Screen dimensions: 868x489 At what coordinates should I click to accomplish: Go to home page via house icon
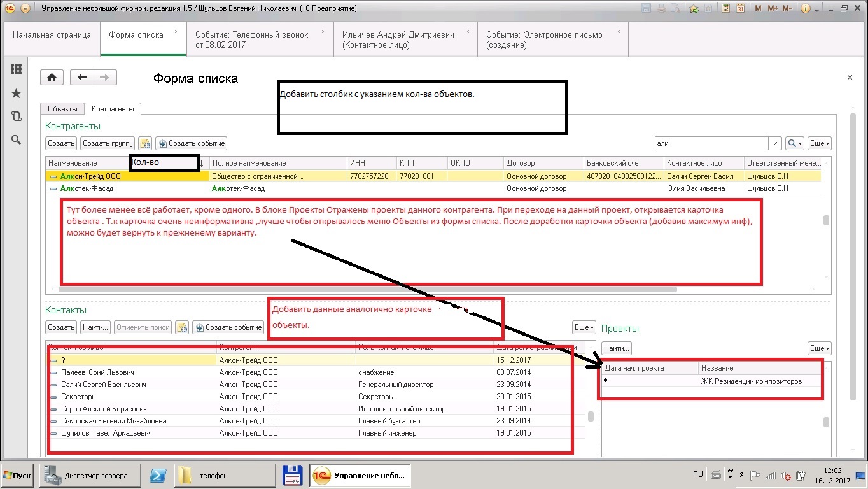pos(52,78)
